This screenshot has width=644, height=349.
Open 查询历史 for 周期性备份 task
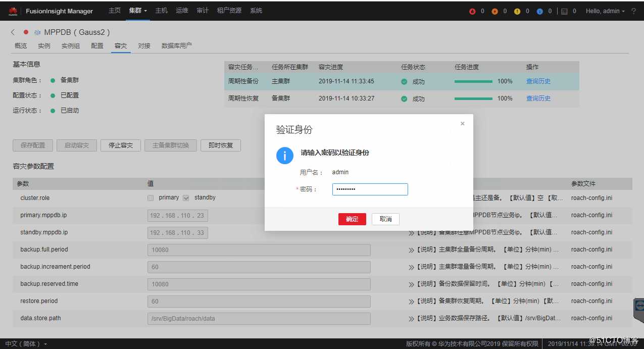[x=538, y=81]
